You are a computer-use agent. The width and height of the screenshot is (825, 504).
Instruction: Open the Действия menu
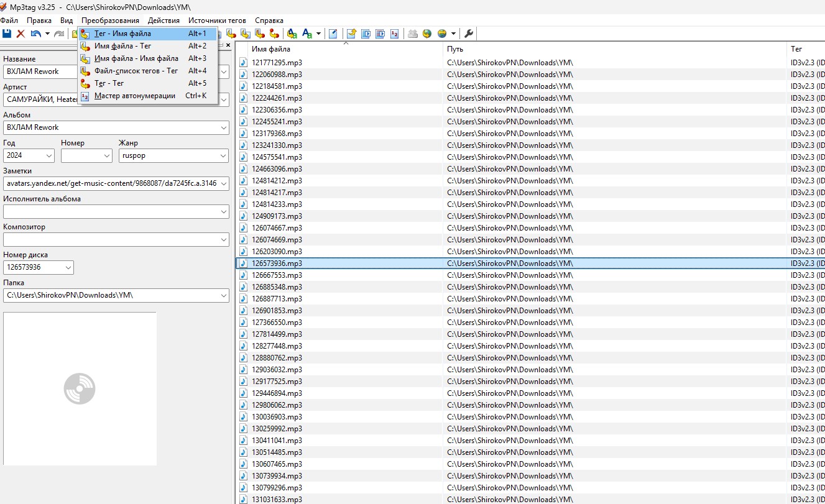coord(164,21)
